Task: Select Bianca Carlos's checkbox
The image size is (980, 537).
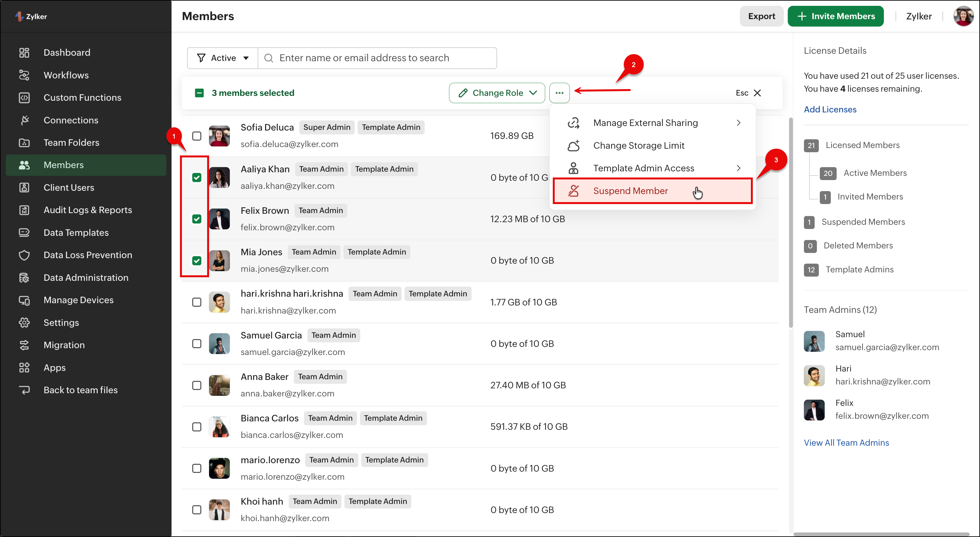Action: pyautogui.click(x=197, y=427)
